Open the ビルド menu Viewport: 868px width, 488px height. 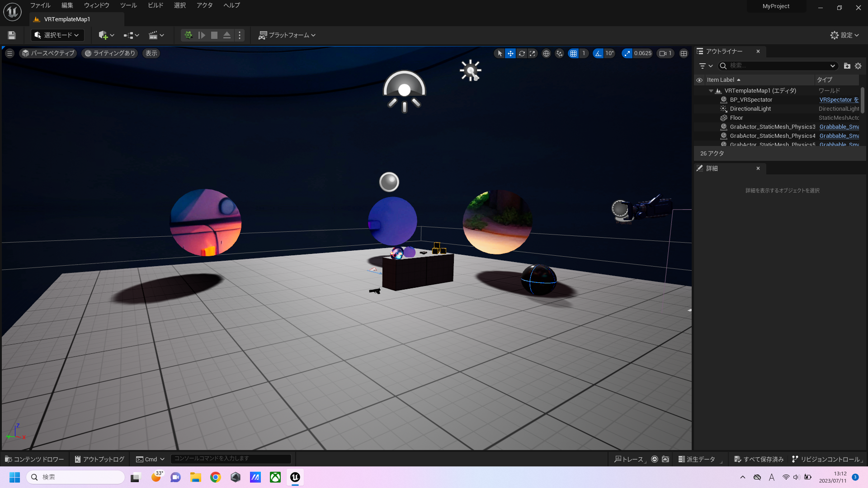click(156, 5)
